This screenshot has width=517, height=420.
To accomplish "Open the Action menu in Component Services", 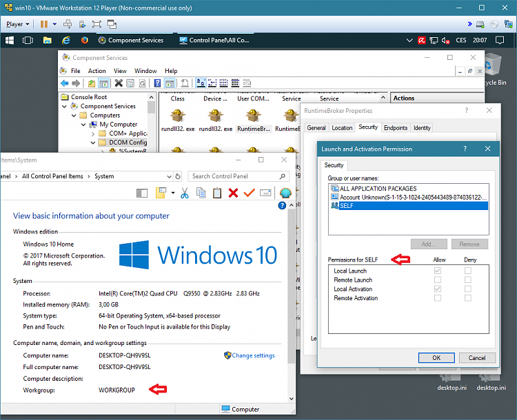I will pyautogui.click(x=97, y=71).
